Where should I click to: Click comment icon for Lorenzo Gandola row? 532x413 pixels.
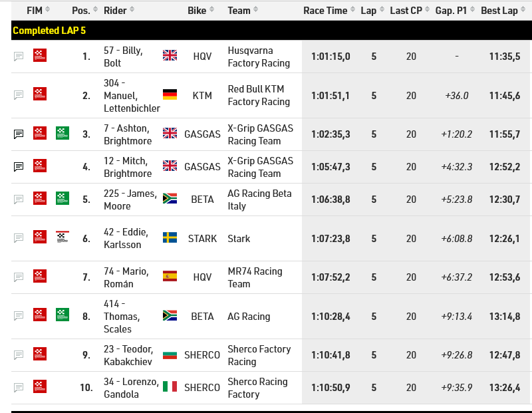[x=19, y=387]
